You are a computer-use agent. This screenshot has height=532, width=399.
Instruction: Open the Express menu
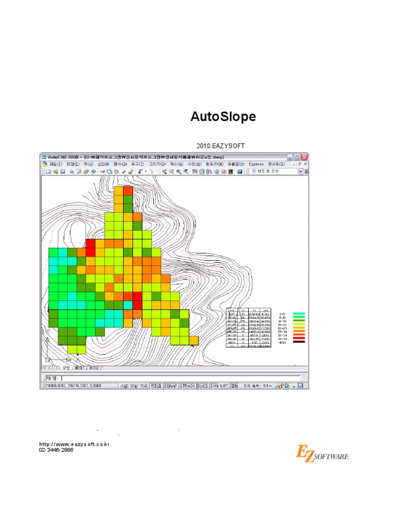click(256, 164)
